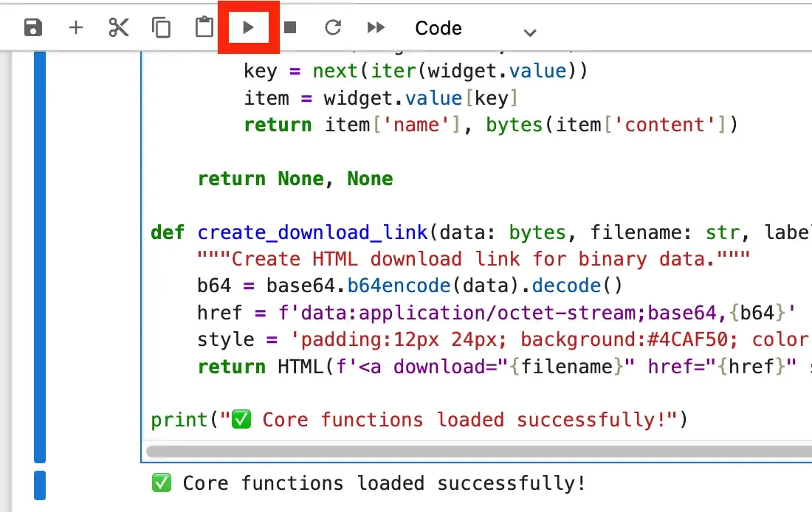The width and height of the screenshot is (812, 512).
Task: Copy the selected cell
Action: (x=161, y=27)
